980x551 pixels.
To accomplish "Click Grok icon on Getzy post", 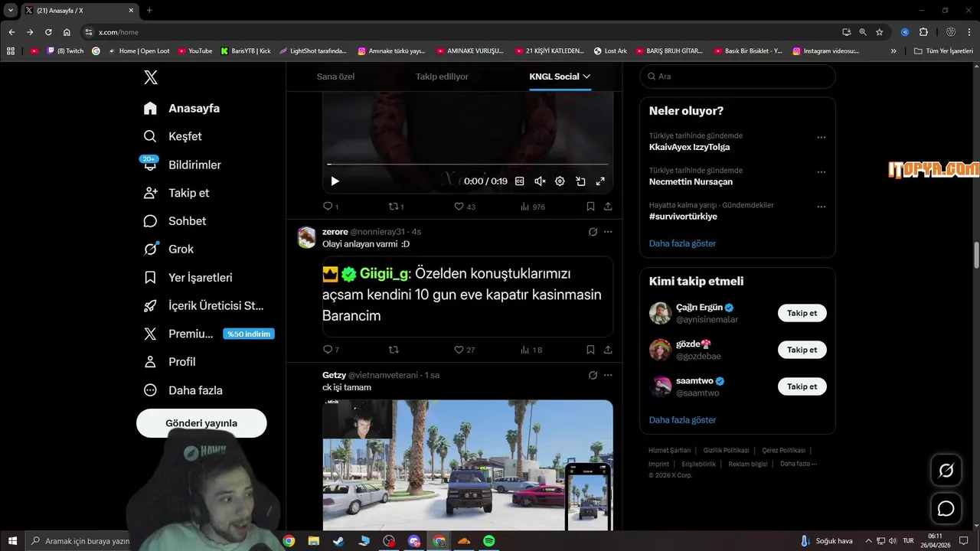I will tap(593, 375).
